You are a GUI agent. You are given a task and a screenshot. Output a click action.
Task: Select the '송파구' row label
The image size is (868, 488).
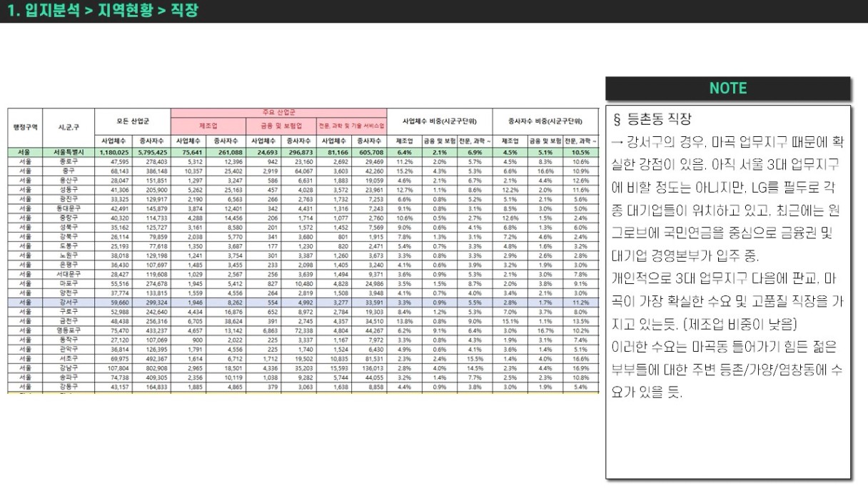pyautogui.click(x=69, y=376)
